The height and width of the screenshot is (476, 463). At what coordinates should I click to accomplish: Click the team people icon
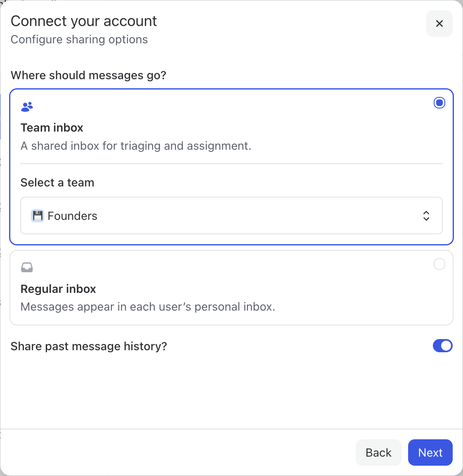coord(27,107)
